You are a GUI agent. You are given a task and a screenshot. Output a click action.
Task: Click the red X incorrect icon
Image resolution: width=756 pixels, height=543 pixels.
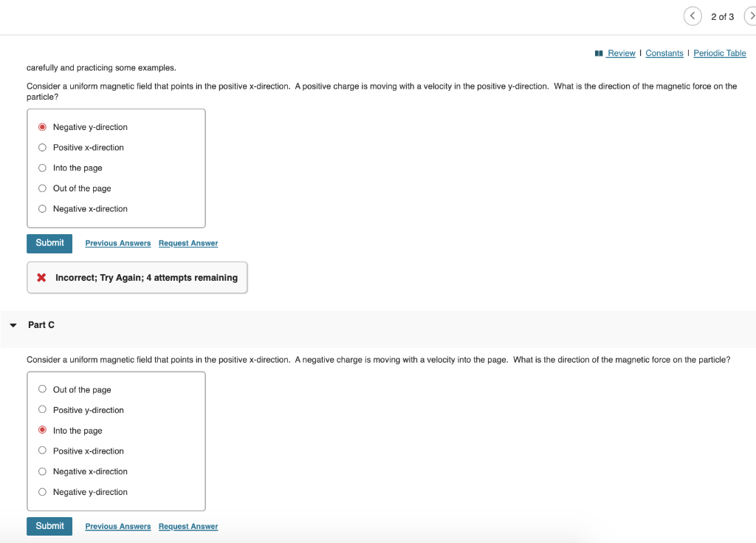pyautogui.click(x=41, y=278)
